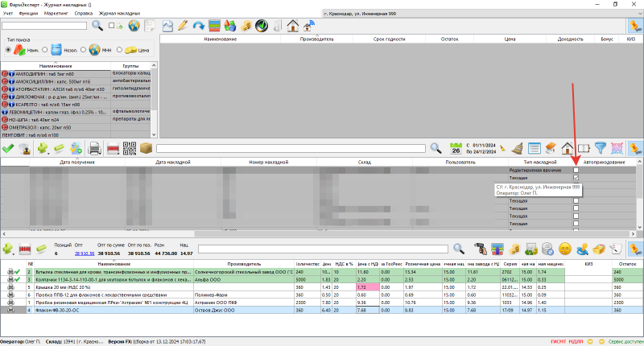Click the funnel filter icon in journal toolbar

601,148
